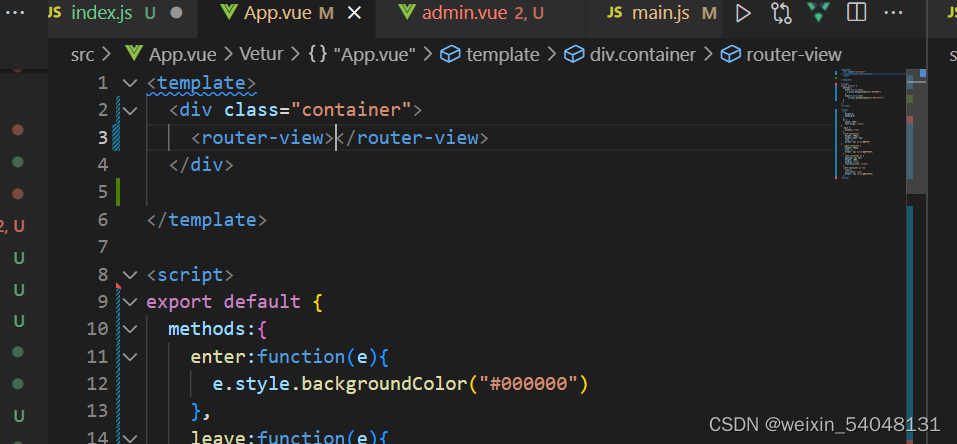Collapse the methods fold on line 10

(130, 329)
